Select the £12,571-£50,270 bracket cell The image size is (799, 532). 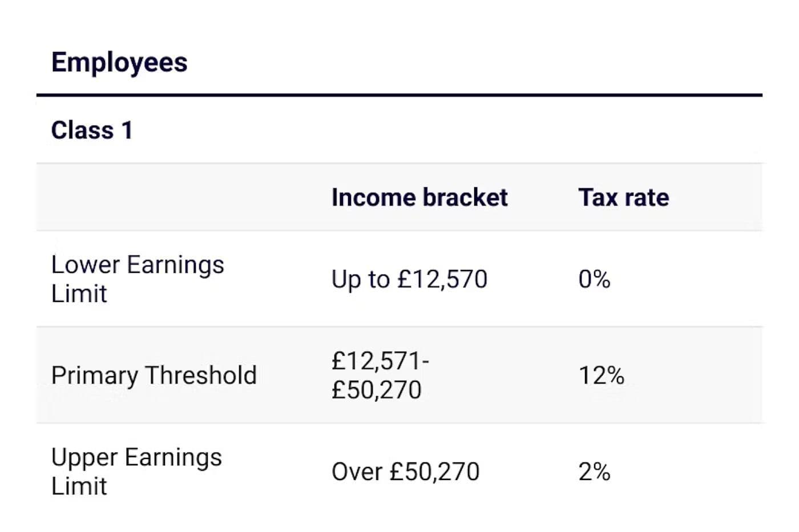click(381, 376)
